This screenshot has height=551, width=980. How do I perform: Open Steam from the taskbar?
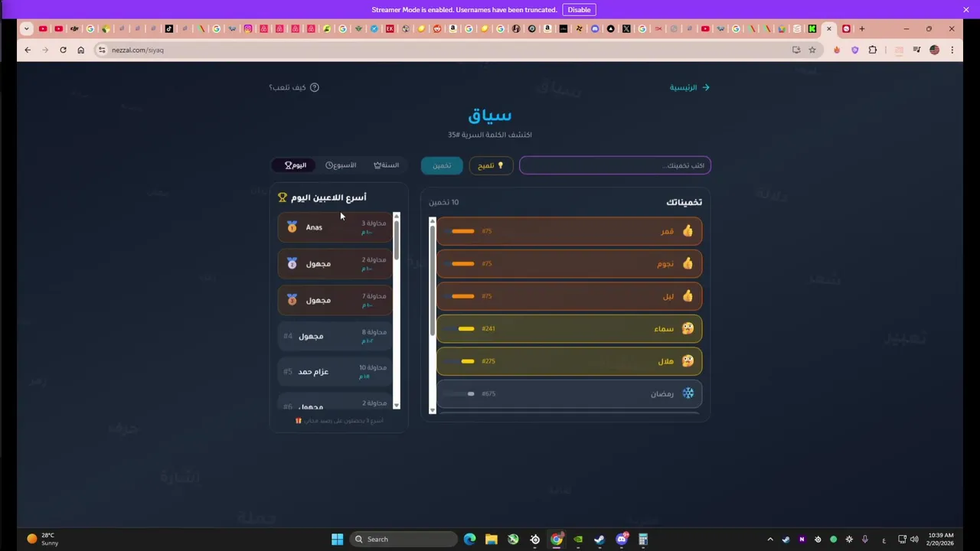point(599,539)
